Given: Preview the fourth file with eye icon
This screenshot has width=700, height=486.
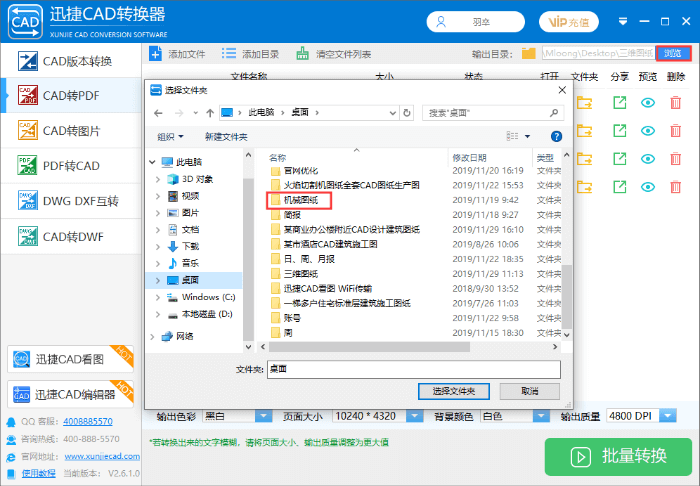Looking at the screenshot, I should click(648, 187).
